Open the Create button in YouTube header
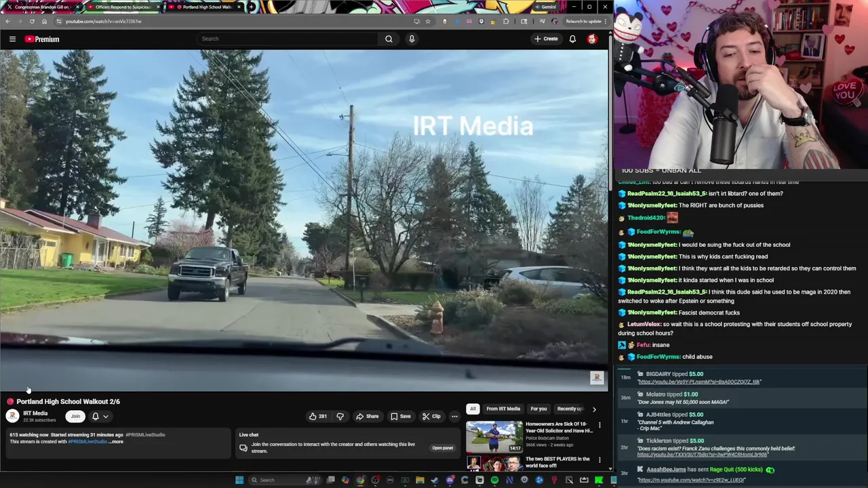Image resolution: width=868 pixels, height=488 pixels. coord(545,39)
